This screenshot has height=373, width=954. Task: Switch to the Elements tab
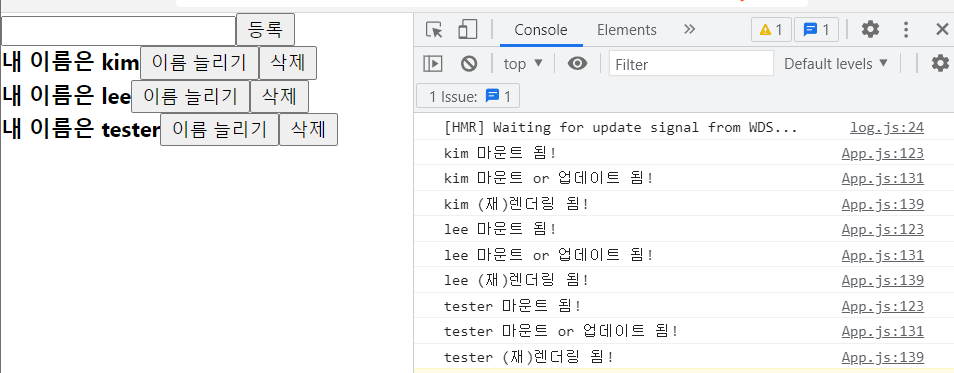(627, 30)
